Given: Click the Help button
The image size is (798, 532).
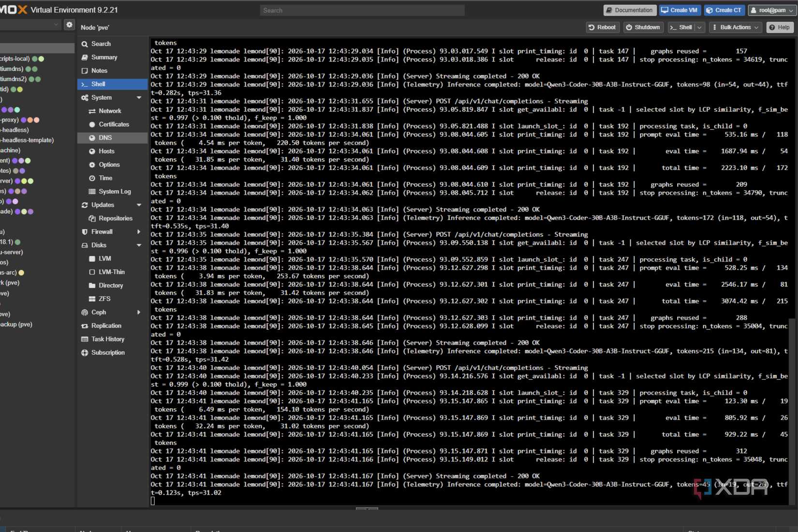Looking at the screenshot, I should pyautogui.click(x=780, y=28).
